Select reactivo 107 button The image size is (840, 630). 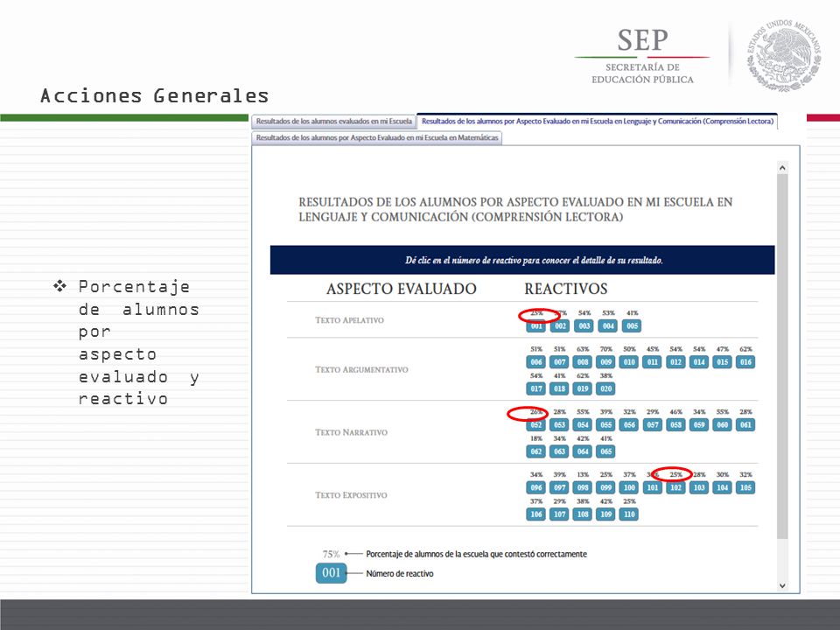(559, 514)
